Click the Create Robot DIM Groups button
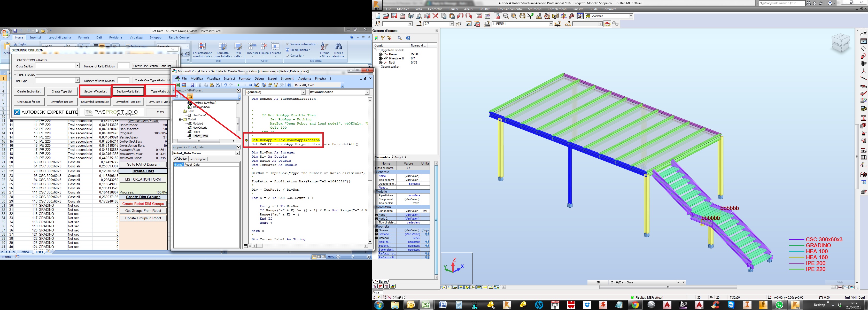This screenshot has height=310, width=868. tap(143, 204)
